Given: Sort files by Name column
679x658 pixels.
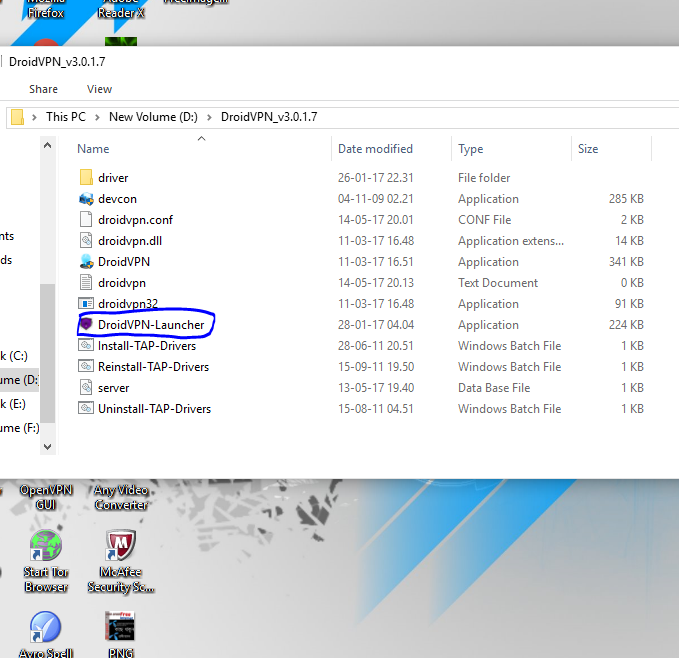Looking at the screenshot, I should pos(93,149).
